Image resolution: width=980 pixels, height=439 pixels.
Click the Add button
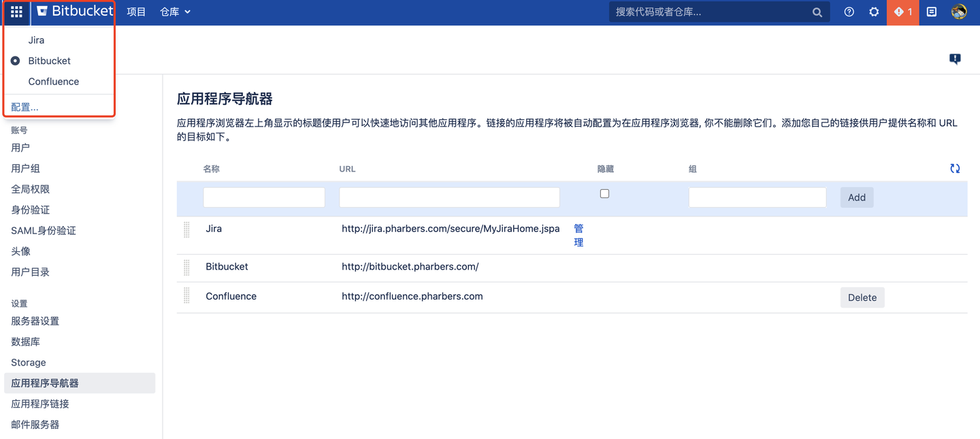point(856,197)
